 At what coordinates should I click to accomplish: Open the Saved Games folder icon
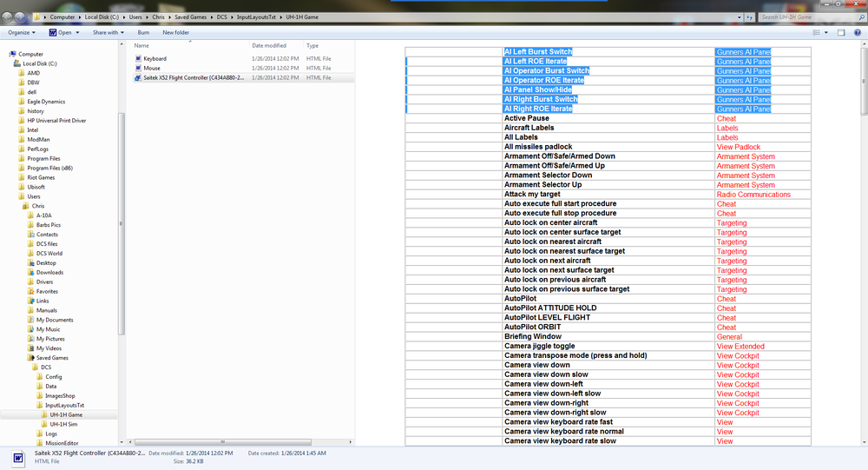click(31, 357)
